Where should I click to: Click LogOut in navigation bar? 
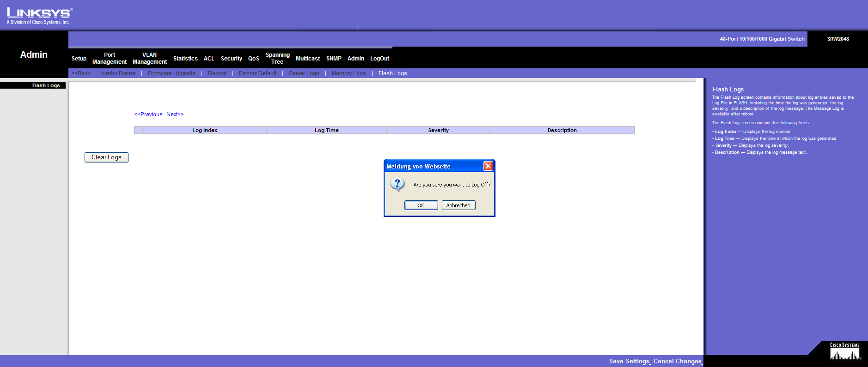[379, 59]
